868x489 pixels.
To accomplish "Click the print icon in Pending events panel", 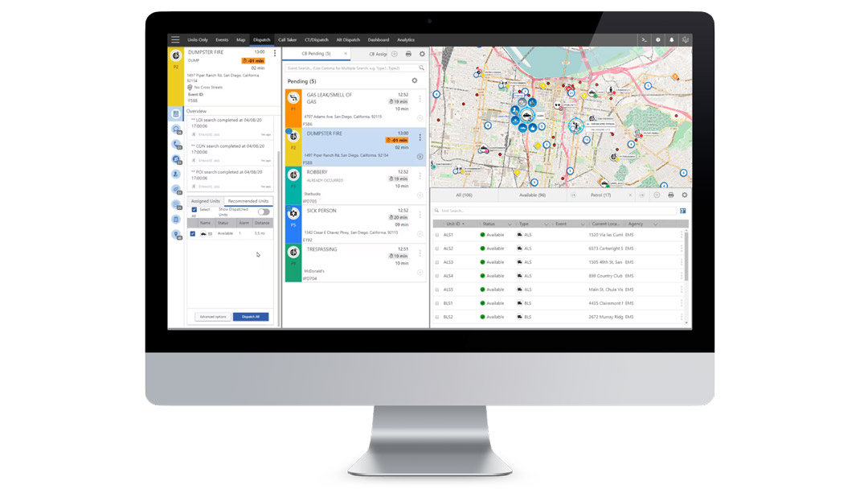I will (408, 54).
